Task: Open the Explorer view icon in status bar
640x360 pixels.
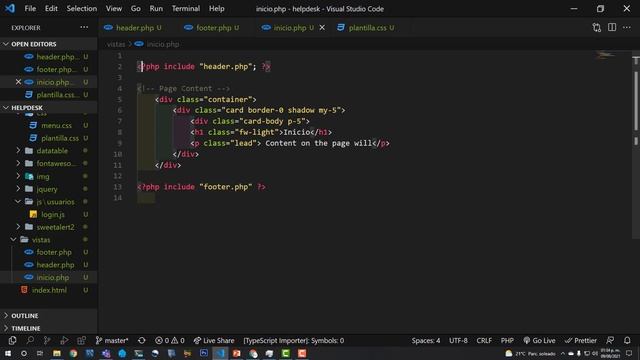Action: 12,340
